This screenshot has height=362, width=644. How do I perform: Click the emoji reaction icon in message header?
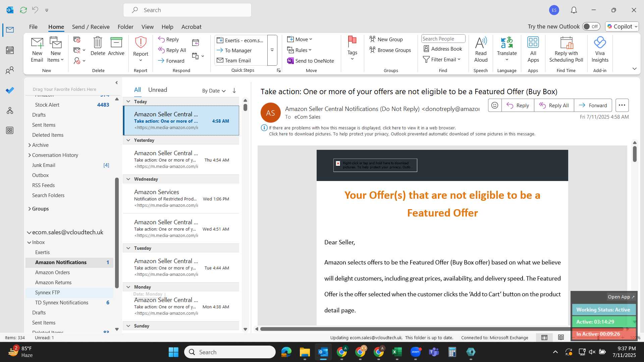coord(495,105)
